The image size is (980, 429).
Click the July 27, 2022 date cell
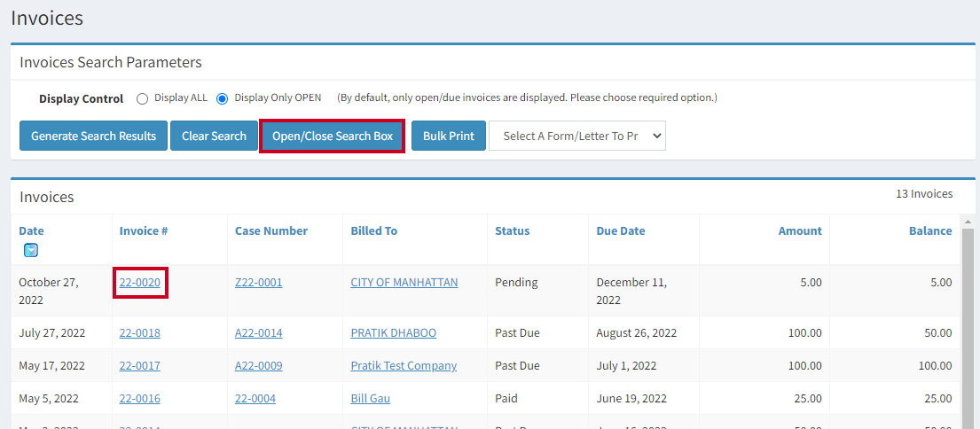point(51,333)
